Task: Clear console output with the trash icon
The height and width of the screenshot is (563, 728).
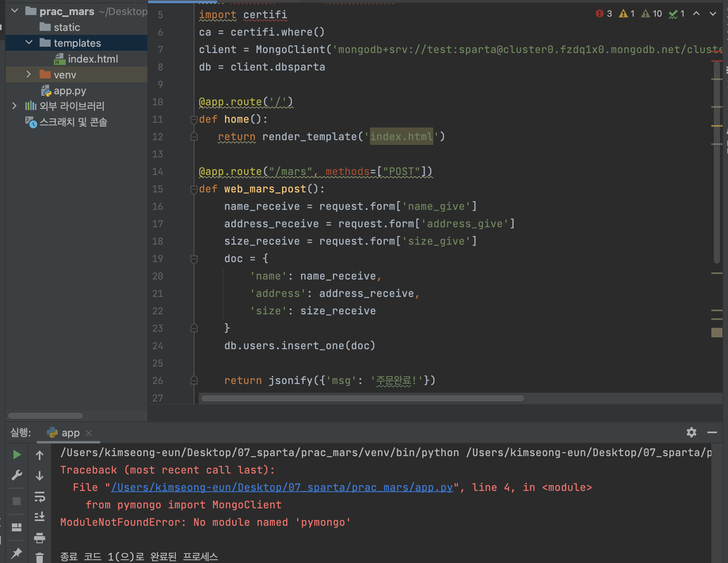Action: click(40, 557)
